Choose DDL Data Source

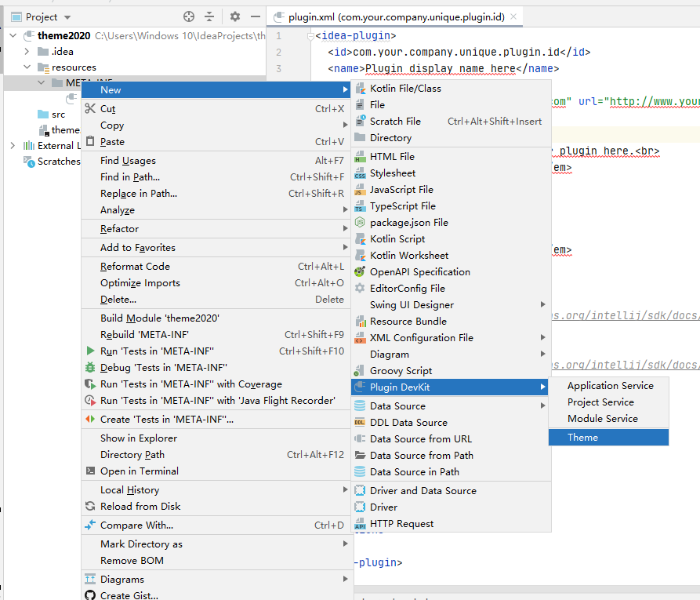tap(451, 422)
